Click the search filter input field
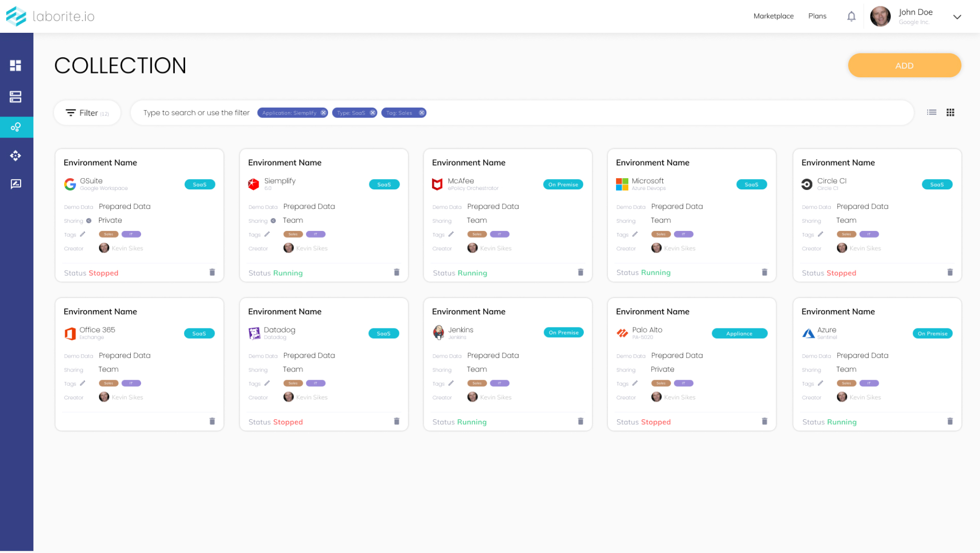Image resolution: width=980 pixels, height=553 pixels. (196, 113)
